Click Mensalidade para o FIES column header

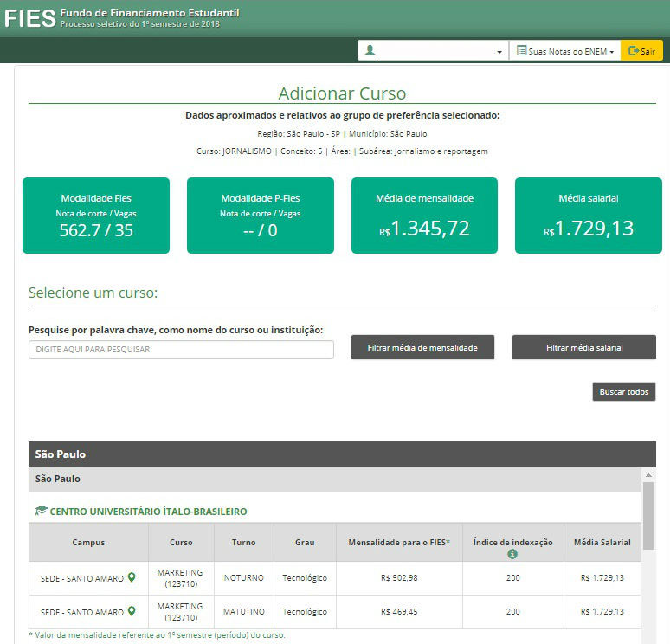(399, 543)
